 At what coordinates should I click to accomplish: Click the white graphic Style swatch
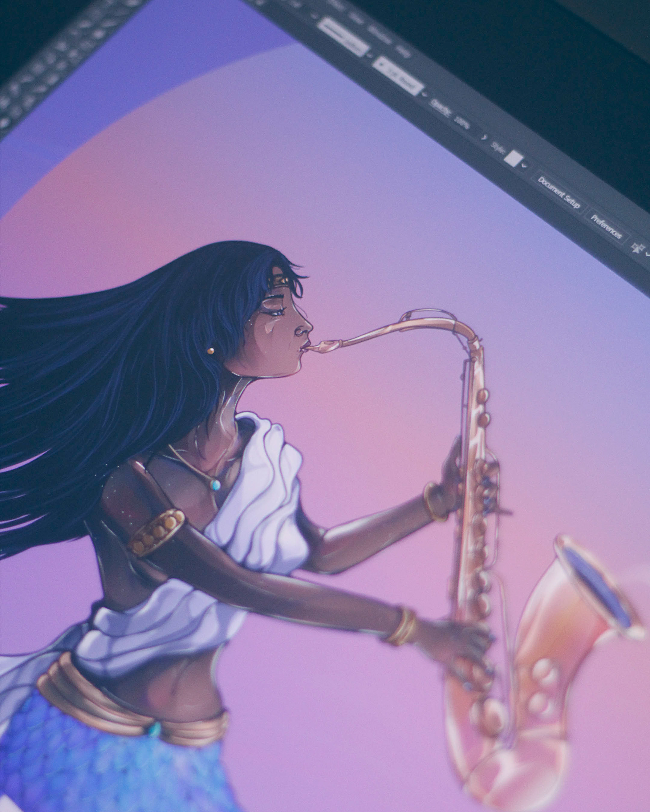513,158
